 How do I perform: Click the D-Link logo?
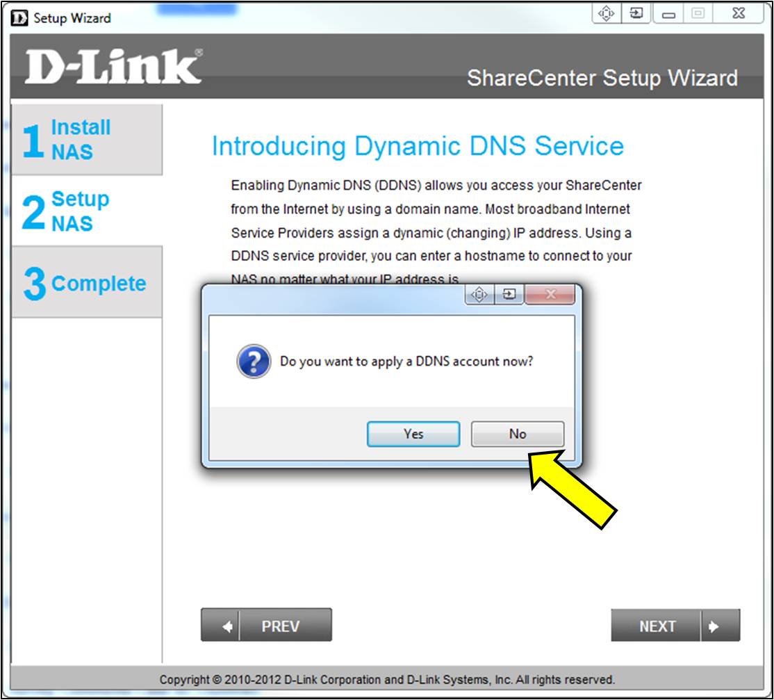pyautogui.click(x=113, y=66)
